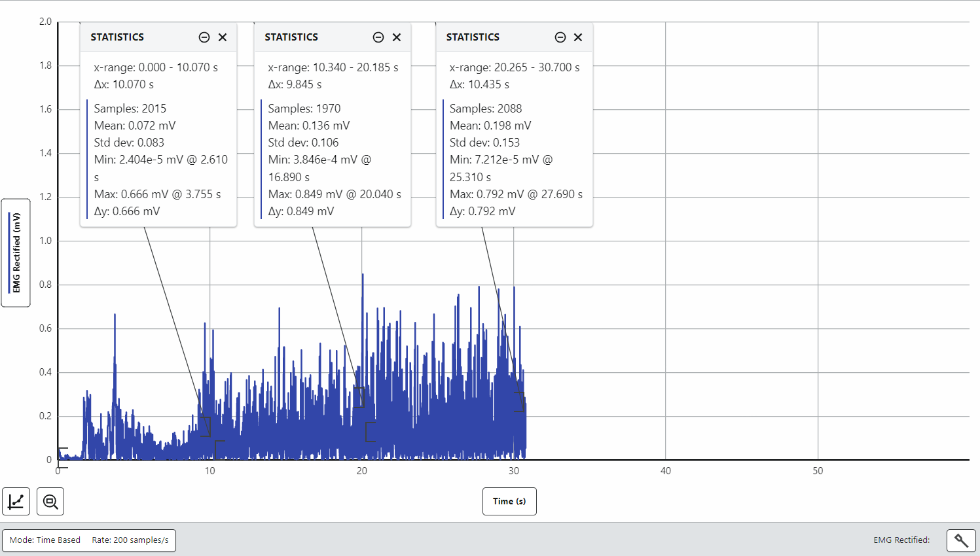Click 'Mean: 0.136 mV' value

pos(309,126)
